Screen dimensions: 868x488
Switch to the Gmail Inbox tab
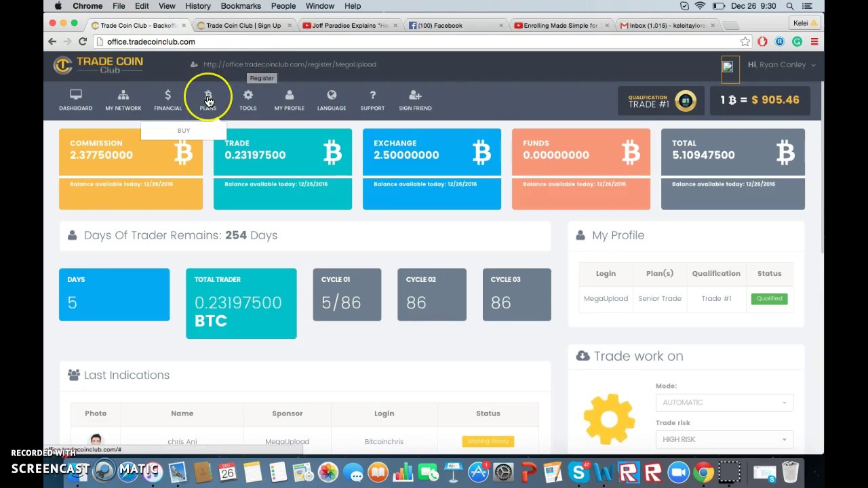[x=667, y=26]
